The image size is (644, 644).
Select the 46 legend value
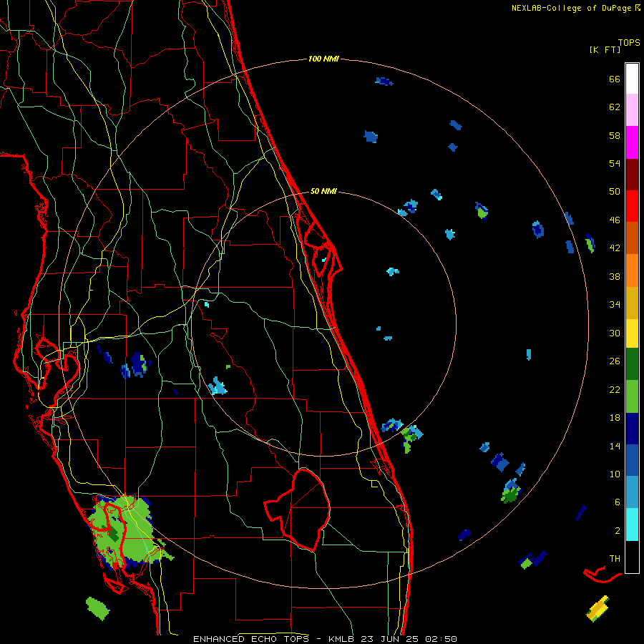(x=615, y=220)
